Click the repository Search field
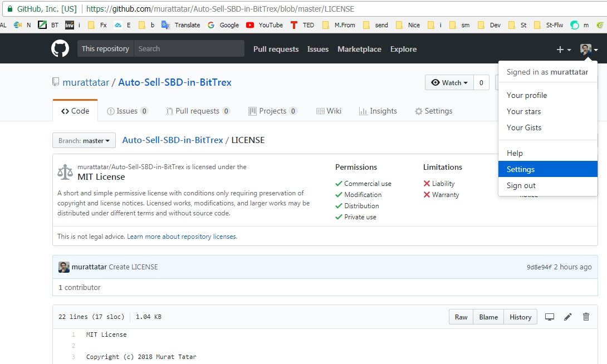This screenshot has width=607, height=364. 189,49
